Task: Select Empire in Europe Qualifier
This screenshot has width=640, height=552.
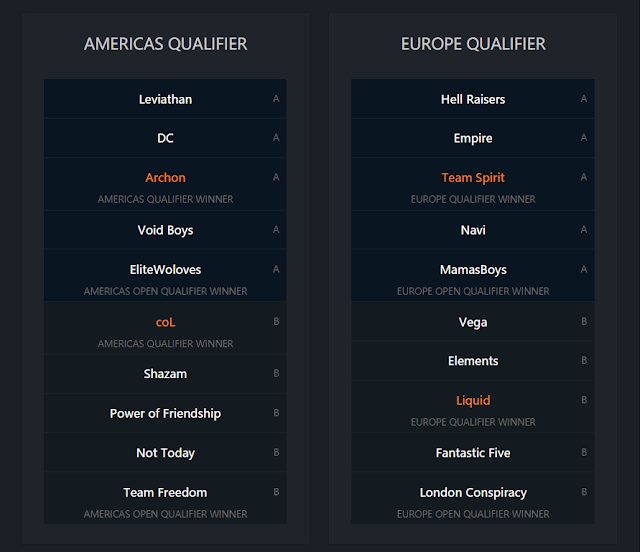Action: coord(473,138)
